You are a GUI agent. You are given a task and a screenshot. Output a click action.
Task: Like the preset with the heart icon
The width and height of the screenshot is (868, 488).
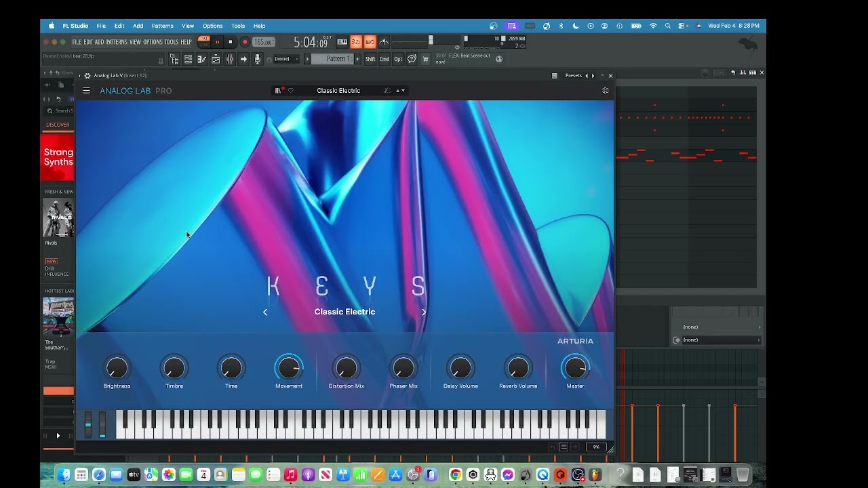click(x=291, y=90)
